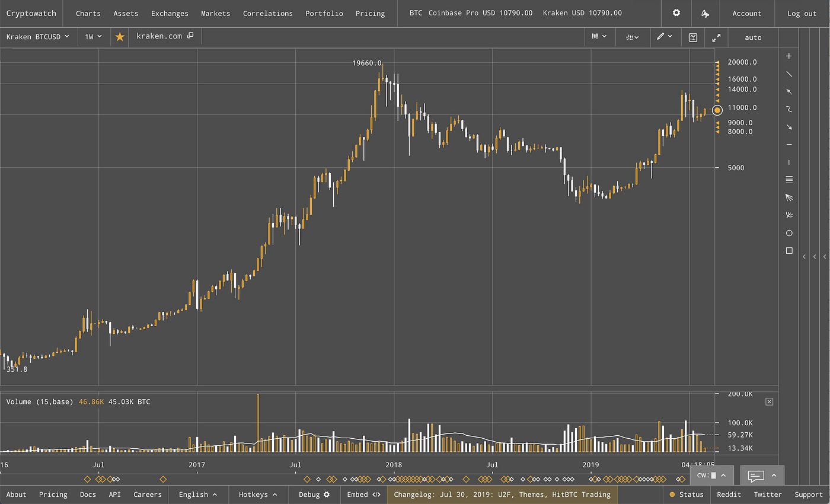Viewport: 830px width, 504px height.
Task: Toggle fullscreen chart mode
Action: click(x=716, y=37)
